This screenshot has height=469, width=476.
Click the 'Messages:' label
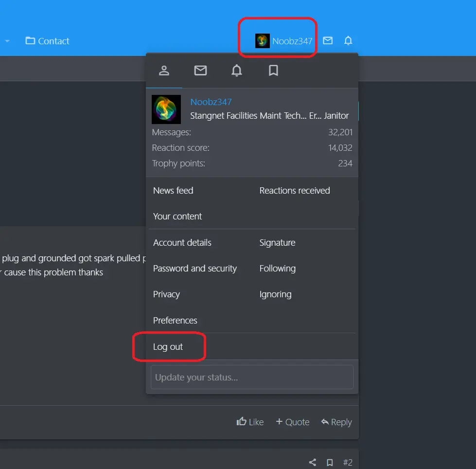172,132
